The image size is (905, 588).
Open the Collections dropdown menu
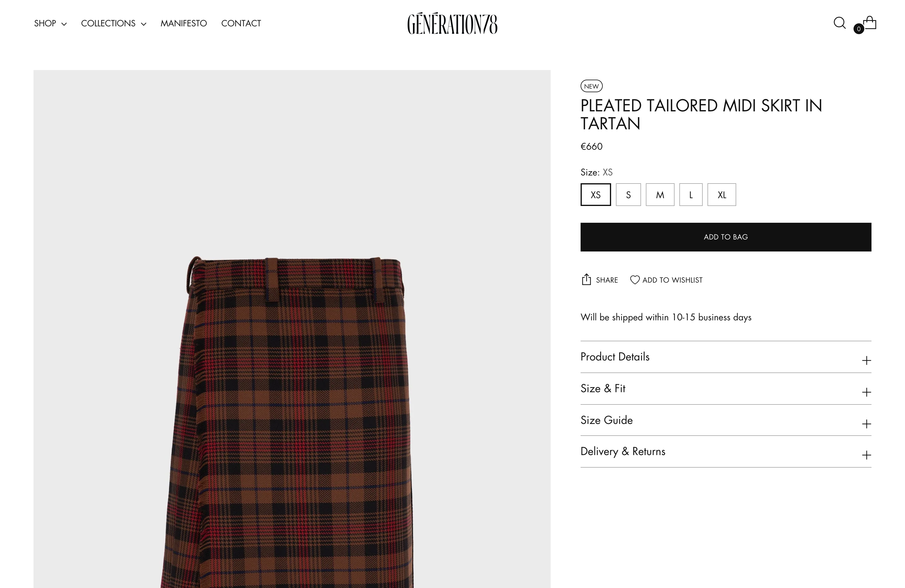[x=113, y=24]
